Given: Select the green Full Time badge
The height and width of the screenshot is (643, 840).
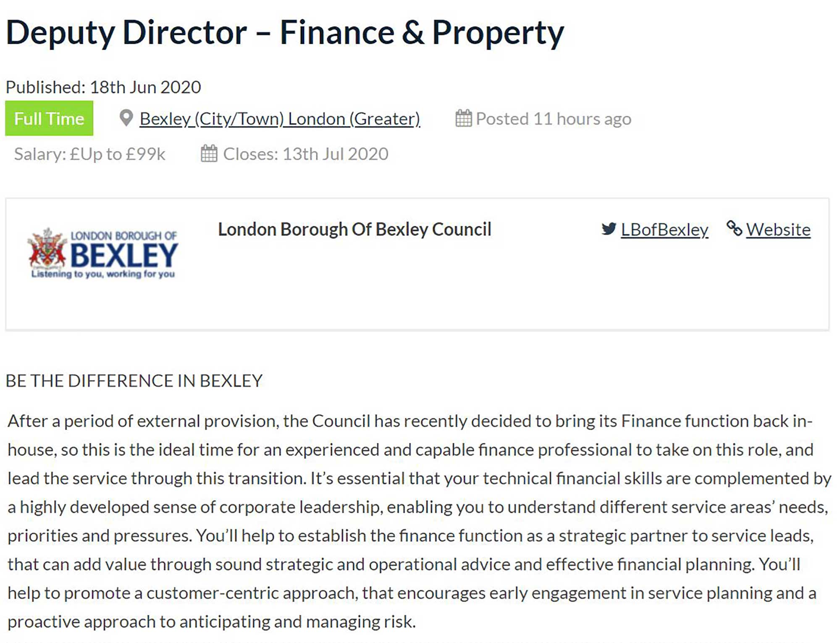Looking at the screenshot, I should click(x=49, y=118).
